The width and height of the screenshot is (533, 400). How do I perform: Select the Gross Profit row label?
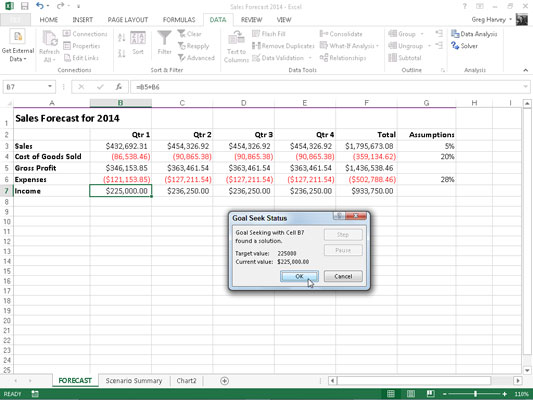pyautogui.click(x=52, y=168)
